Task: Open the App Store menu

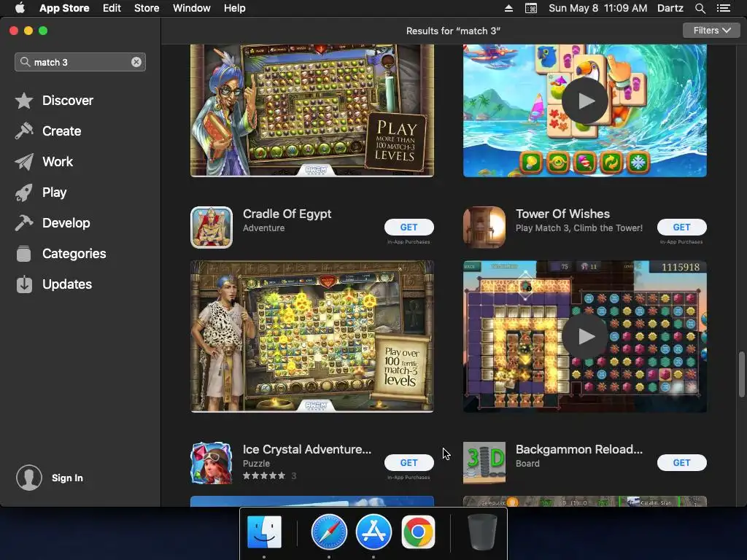Action: point(64,8)
